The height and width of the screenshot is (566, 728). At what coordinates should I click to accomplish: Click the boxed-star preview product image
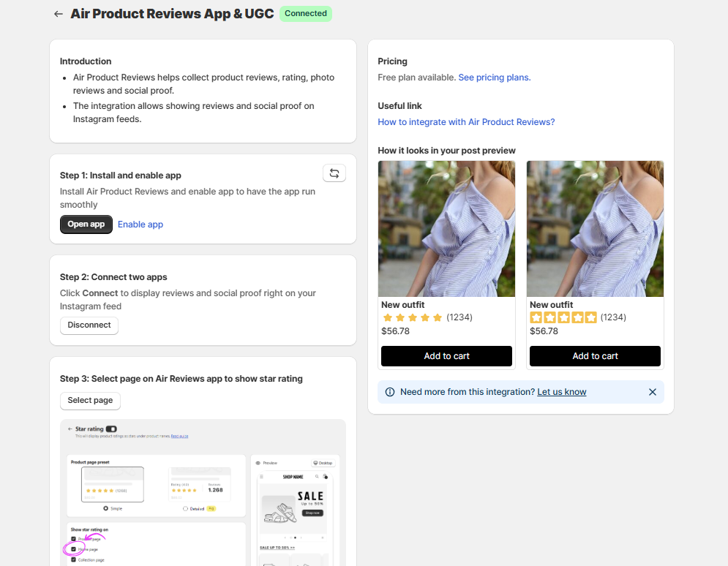(596, 229)
